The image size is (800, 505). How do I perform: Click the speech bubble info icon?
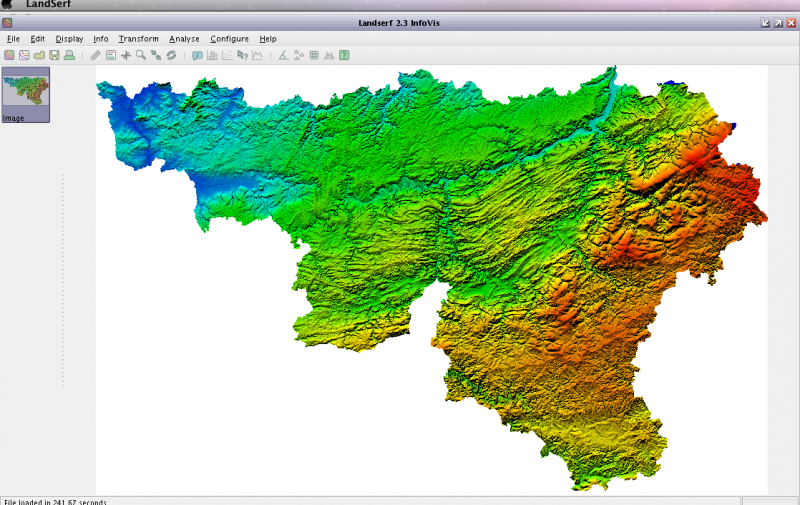(197, 55)
